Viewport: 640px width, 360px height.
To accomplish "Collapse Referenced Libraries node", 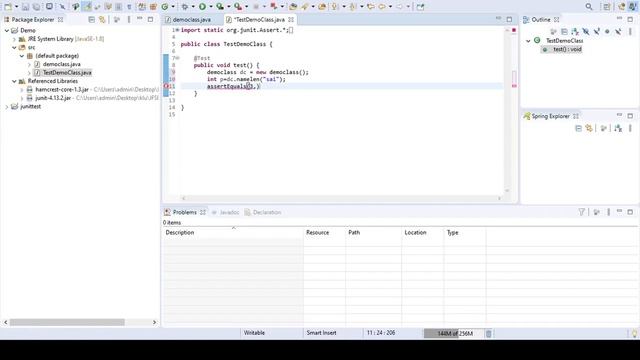I will click(x=14, y=81).
